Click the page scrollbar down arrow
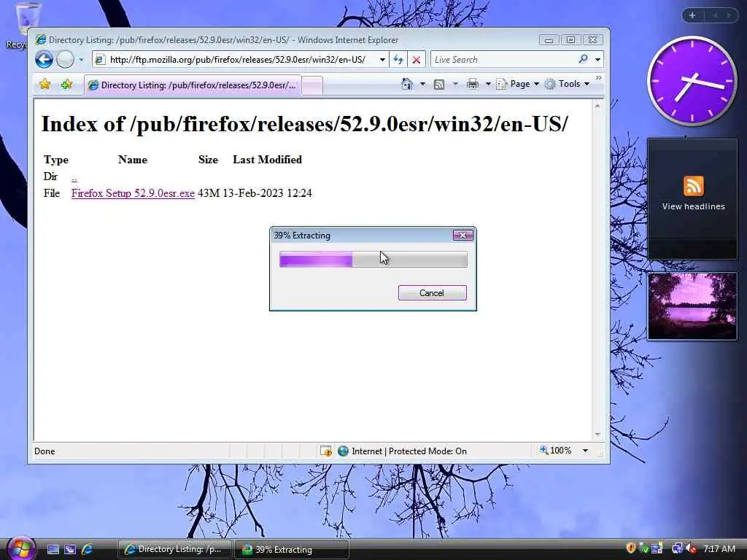 [x=597, y=435]
